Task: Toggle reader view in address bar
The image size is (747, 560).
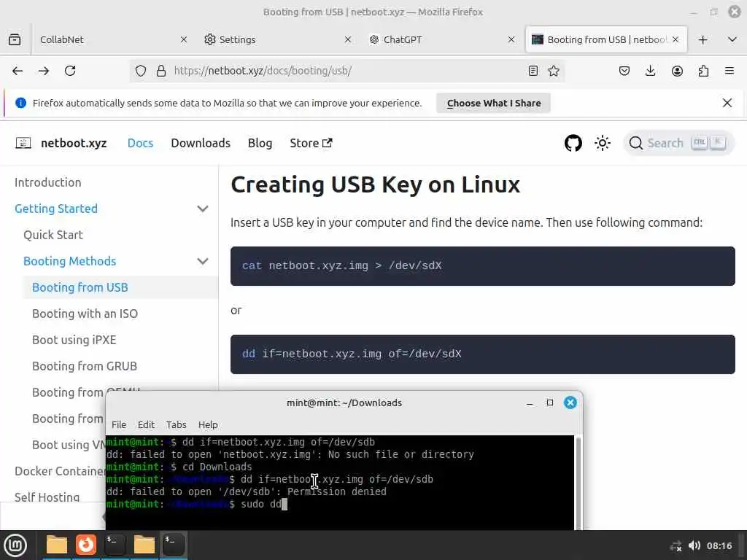Action: (x=533, y=71)
